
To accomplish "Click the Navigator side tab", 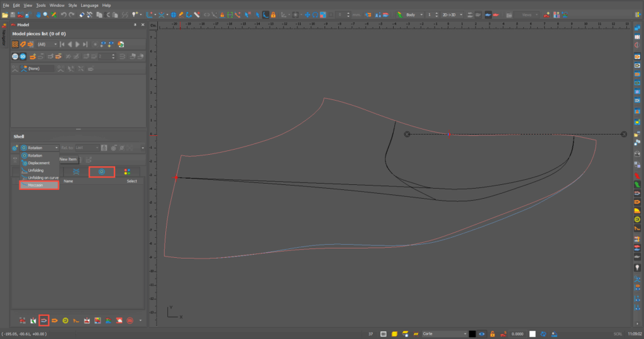I will (3, 36).
